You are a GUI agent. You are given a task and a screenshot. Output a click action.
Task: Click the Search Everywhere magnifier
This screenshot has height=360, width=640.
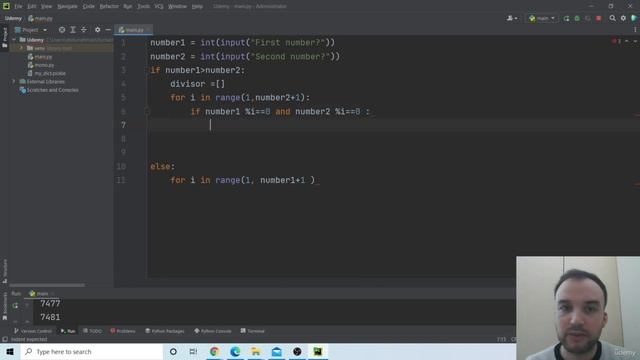(x=612, y=18)
